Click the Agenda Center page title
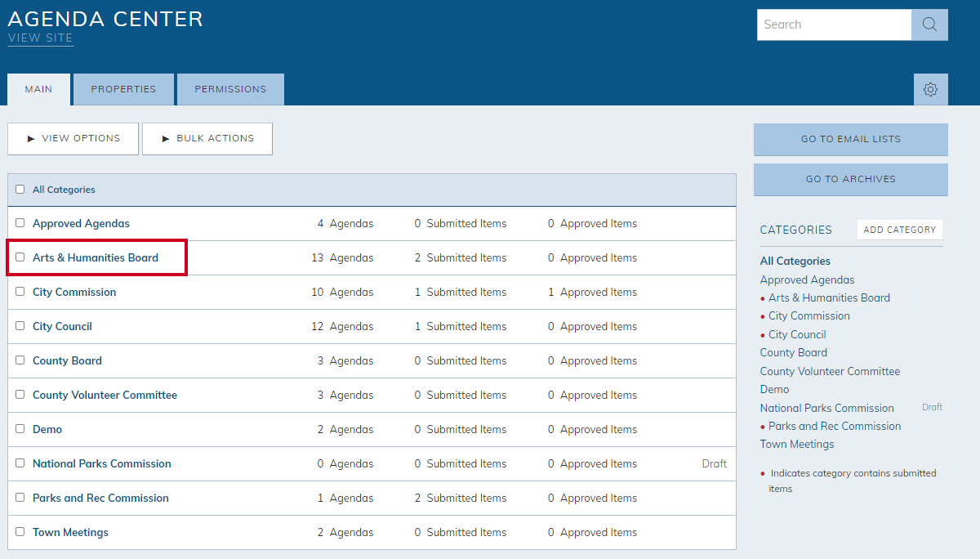The width and height of the screenshot is (980, 559). [x=105, y=19]
